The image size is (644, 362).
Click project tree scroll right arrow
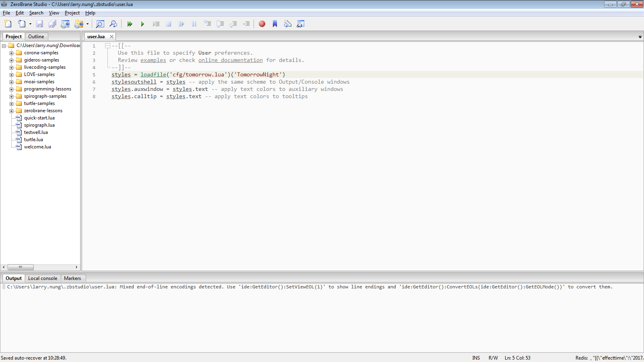click(76, 267)
